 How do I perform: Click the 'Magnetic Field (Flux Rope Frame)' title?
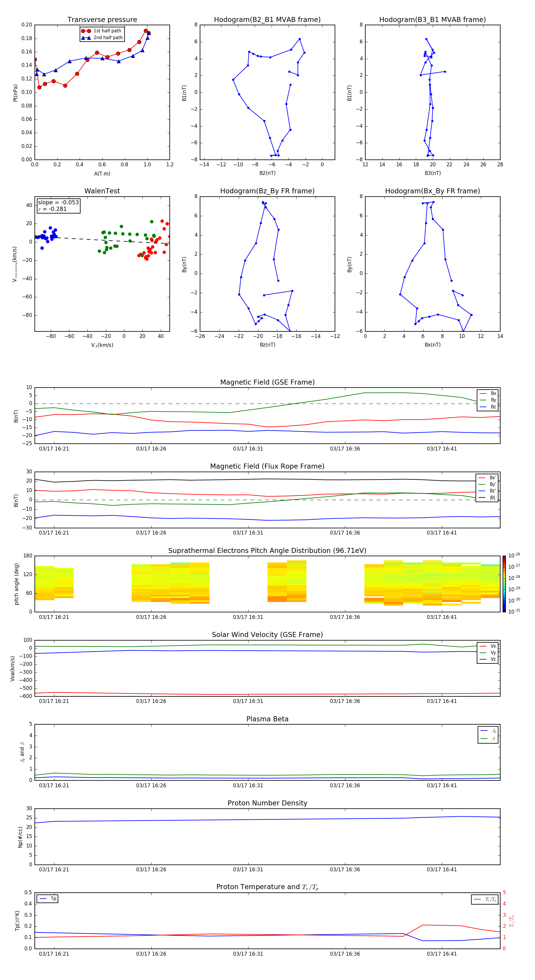(267, 467)
